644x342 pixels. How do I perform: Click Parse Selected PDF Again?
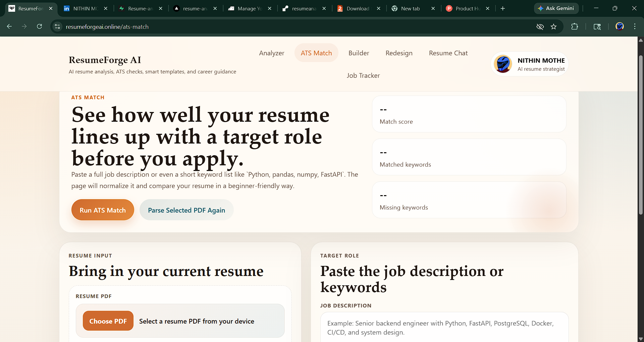coord(186,210)
